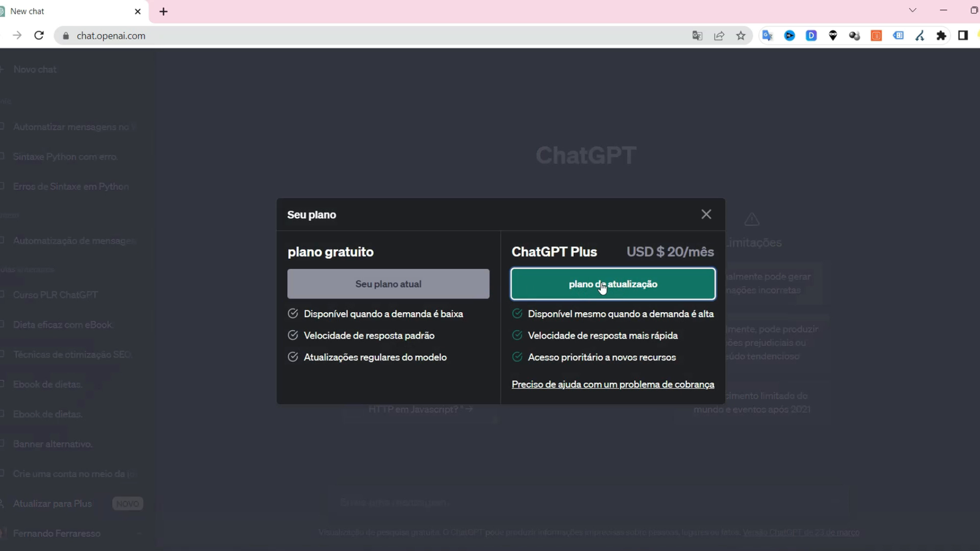Click the Seu plano atual button

pyautogui.click(x=388, y=284)
